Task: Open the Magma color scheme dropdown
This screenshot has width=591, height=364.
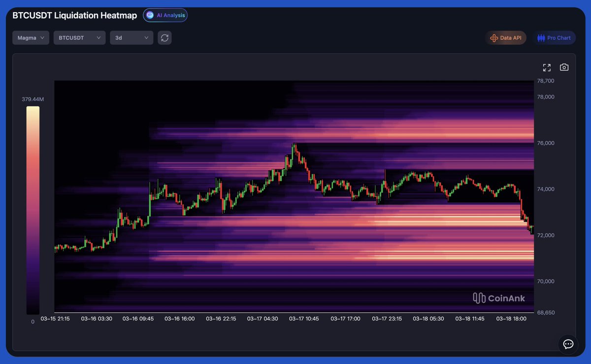Action: coord(31,37)
